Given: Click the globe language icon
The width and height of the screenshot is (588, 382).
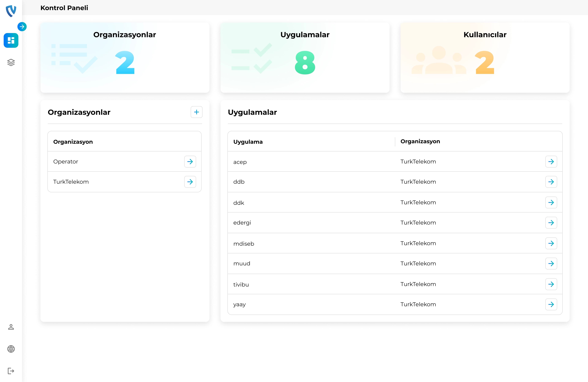Looking at the screenshot, I should pos(11,349).
